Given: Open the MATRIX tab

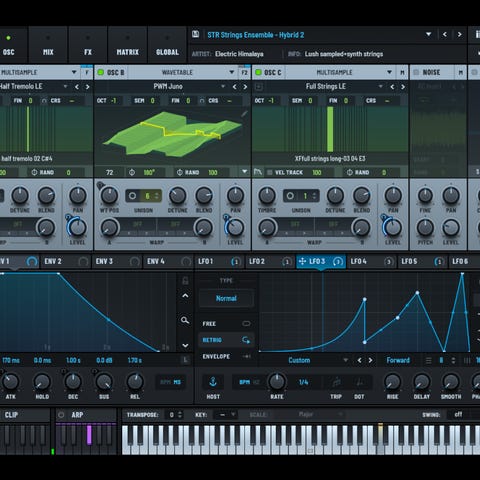Looking at the screenshot, I should pos(127,46).
